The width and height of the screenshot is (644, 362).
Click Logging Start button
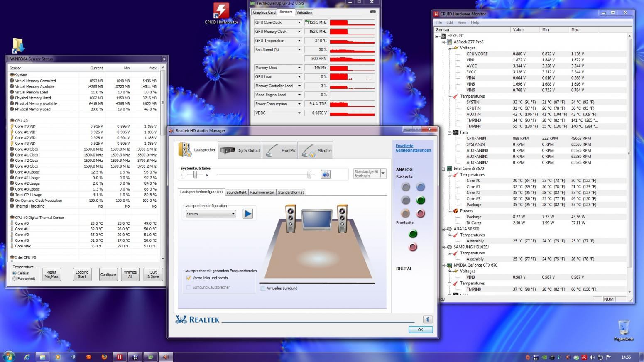82,274
